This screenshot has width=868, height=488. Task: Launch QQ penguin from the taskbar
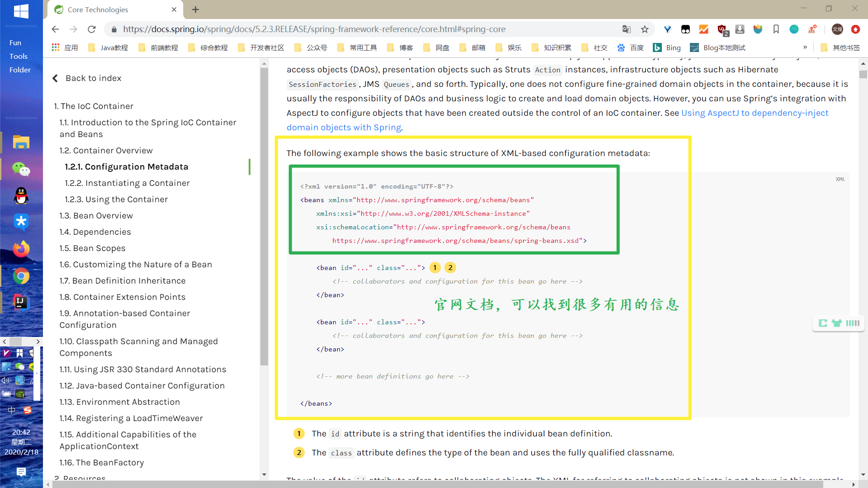click(x=21, y=196)
